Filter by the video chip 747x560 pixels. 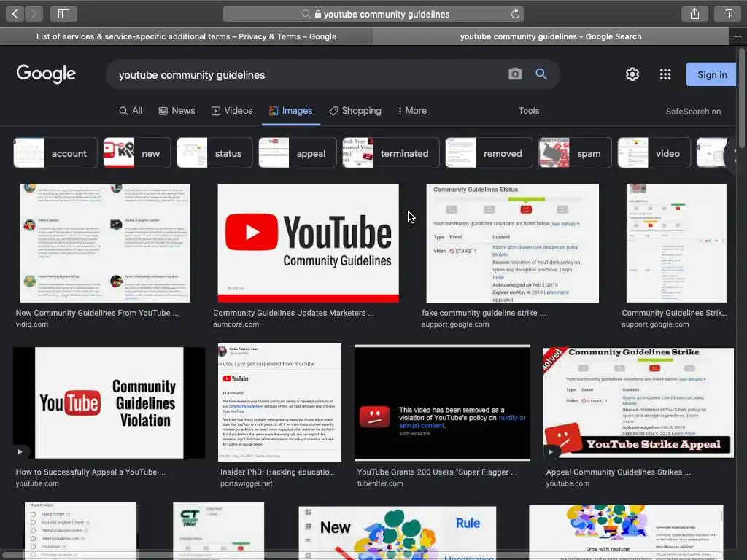(x=654, y=153)
